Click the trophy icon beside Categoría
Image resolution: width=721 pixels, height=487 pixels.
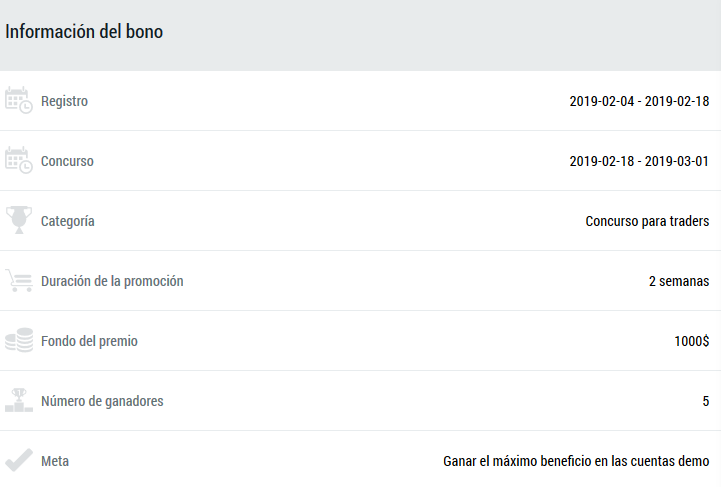click(x=19, y=220)
